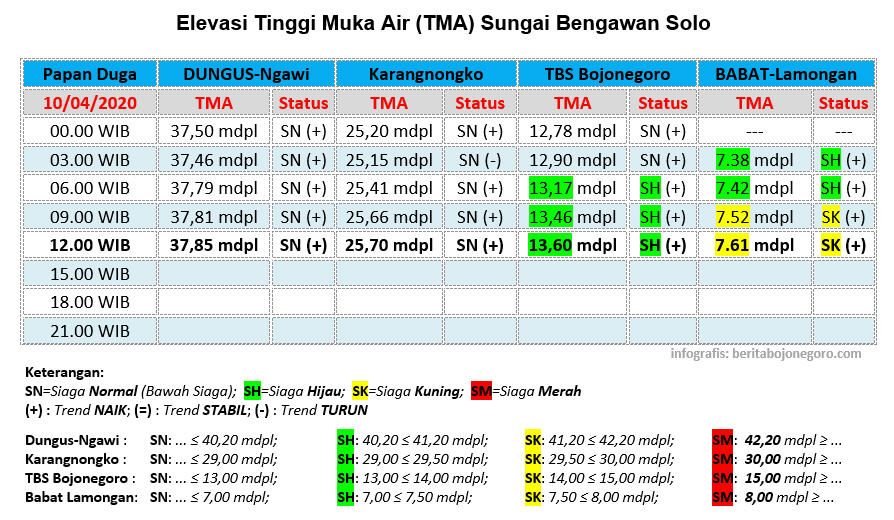Click the BABAT-Lamongan column header

coord(786,74)
